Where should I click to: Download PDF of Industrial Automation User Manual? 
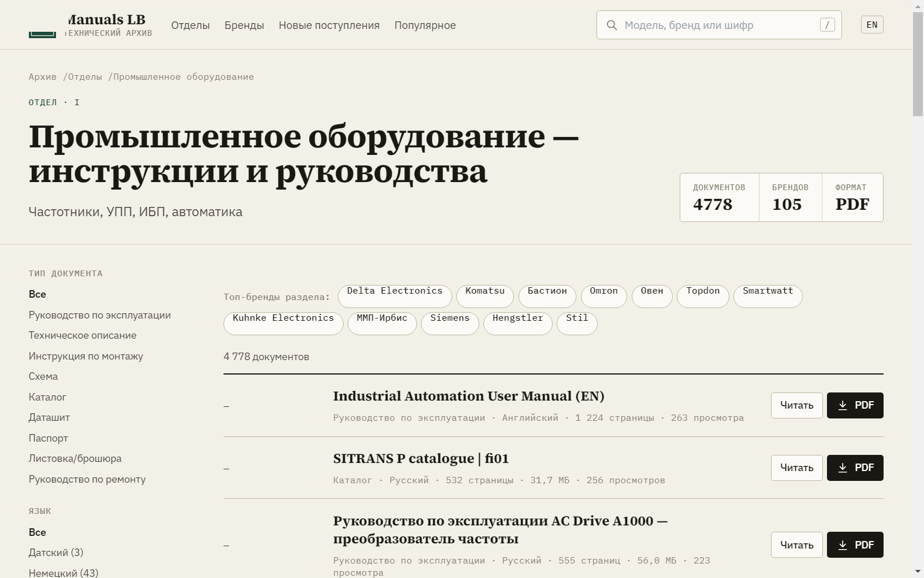[x=855, y=405]
